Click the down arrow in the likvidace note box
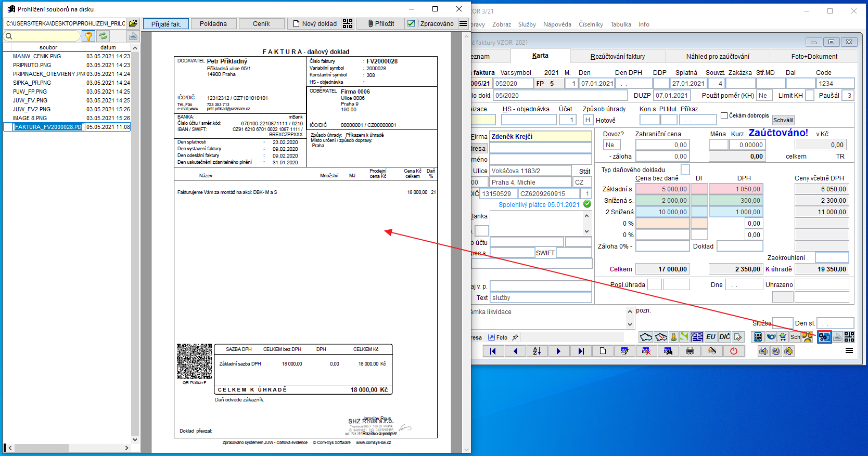The image size is (868, 456). pyautogui.click(x=630, y=324)
